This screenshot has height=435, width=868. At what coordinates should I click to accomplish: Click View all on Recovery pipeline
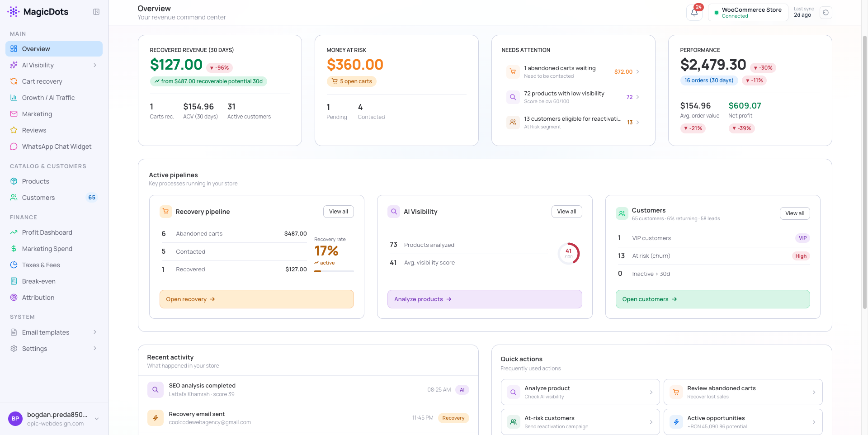click(339, 212)
